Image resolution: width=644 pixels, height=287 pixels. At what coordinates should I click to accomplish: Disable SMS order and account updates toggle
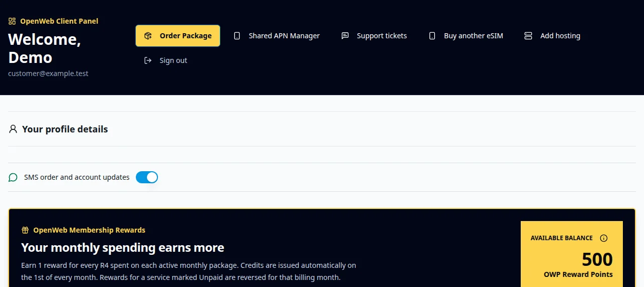click(x=147, y=177)
